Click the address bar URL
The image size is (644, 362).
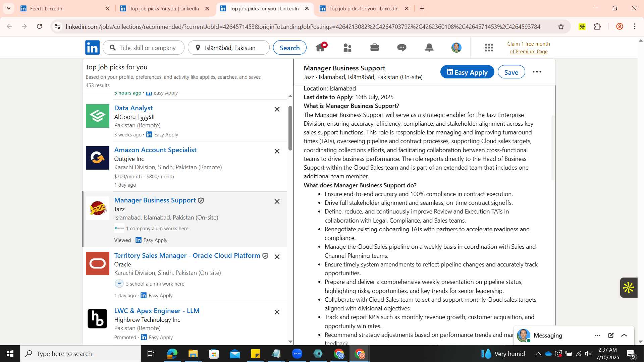click(x=303, y=26)
